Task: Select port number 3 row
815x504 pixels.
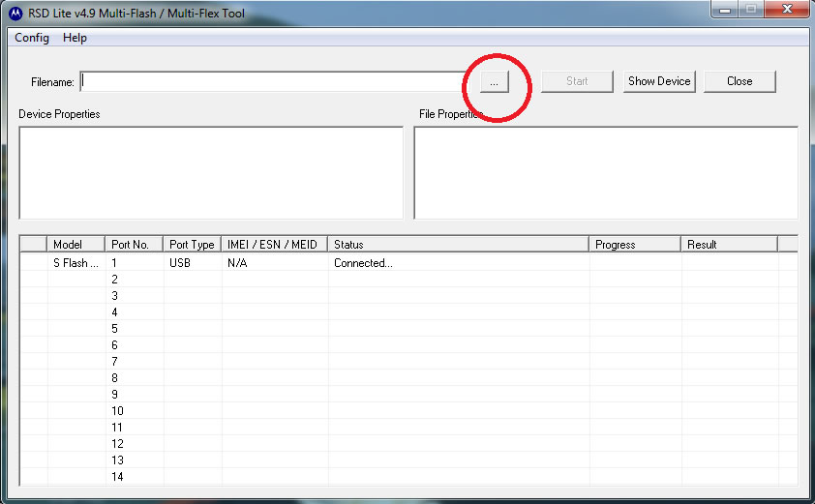Action: [408, 296]
